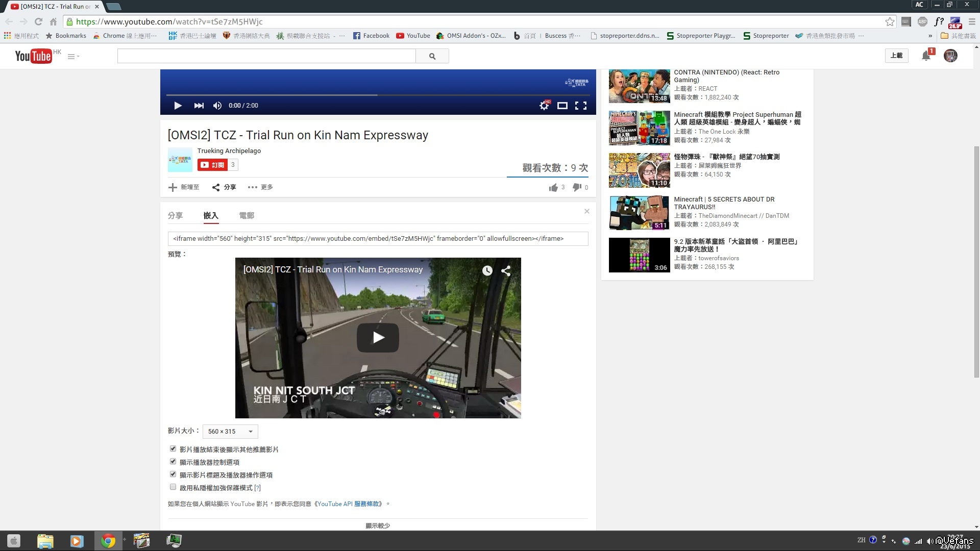This screenshot has width=980, height=551.
Task: Switch to the 電郵 email tab
Action: 247,215
